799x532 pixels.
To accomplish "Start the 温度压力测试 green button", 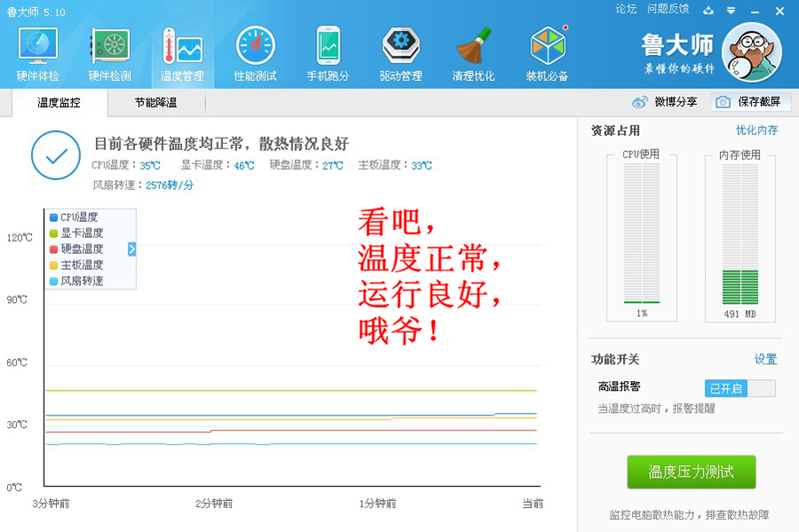I will tap(691, 472).
